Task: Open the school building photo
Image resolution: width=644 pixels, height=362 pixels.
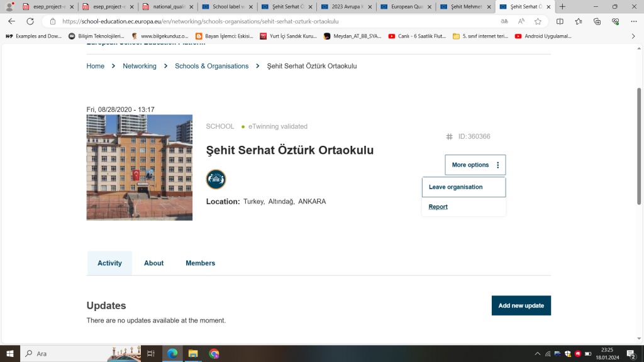Action: click(139, 167)
